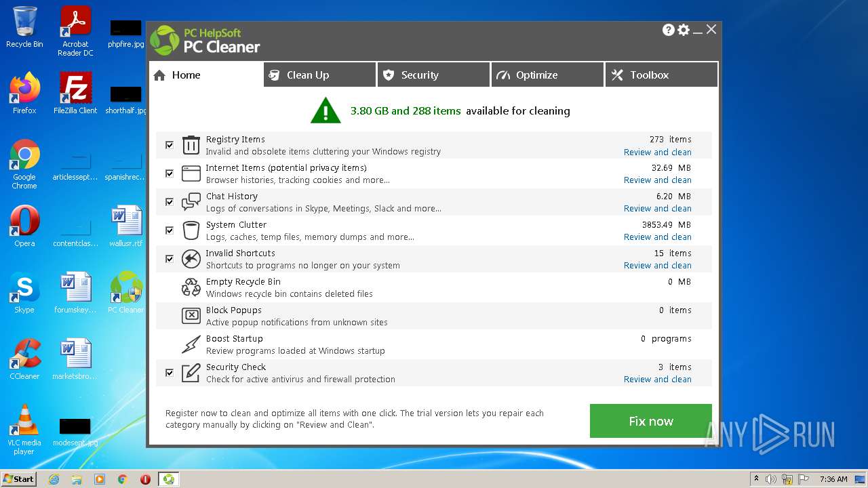
Task: Click the PC HelpSoft leaf logo
Action: (165, 41)
